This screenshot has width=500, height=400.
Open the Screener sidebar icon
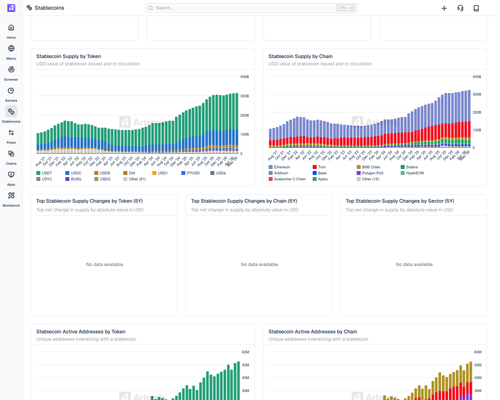pyautogui.click(x=11, y=70)
